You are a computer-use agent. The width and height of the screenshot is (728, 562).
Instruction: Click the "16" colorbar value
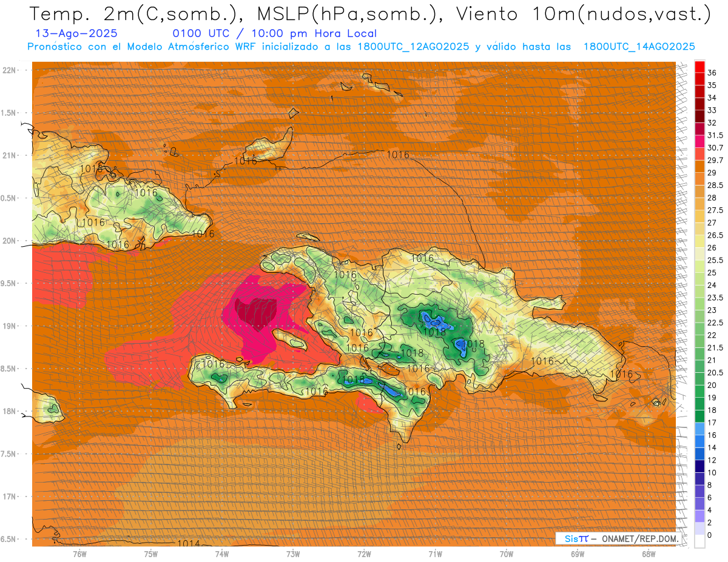click(712, 435)
